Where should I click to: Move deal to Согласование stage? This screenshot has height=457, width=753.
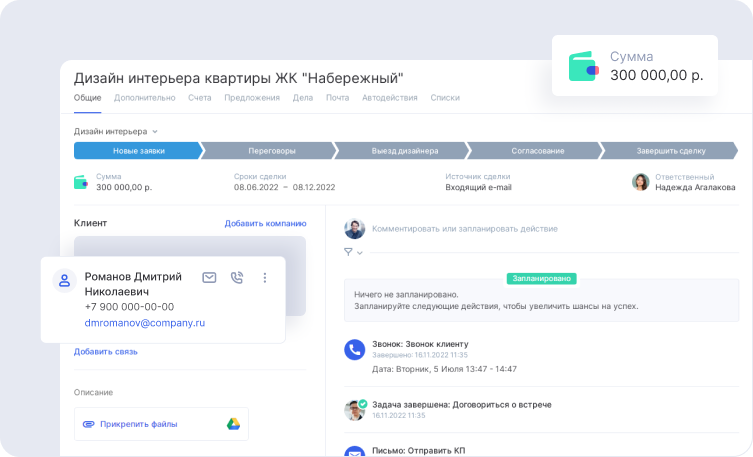tap(539, 151)
